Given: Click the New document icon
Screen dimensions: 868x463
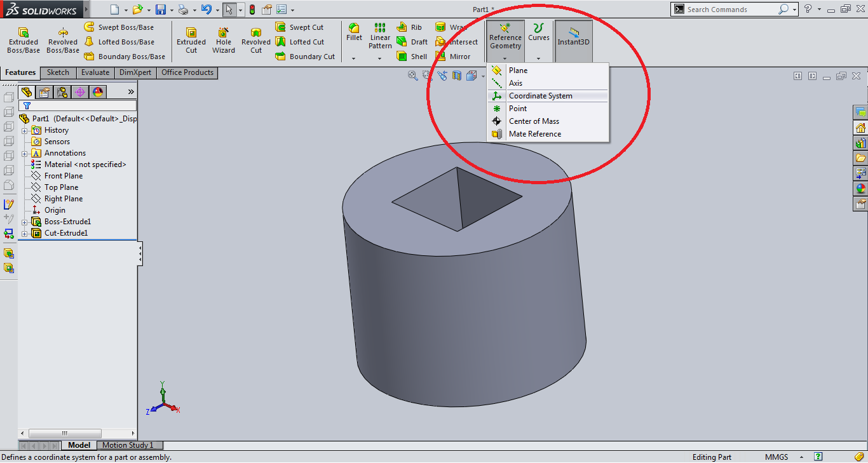Looking at the screenshot, I should pos(114,10).
